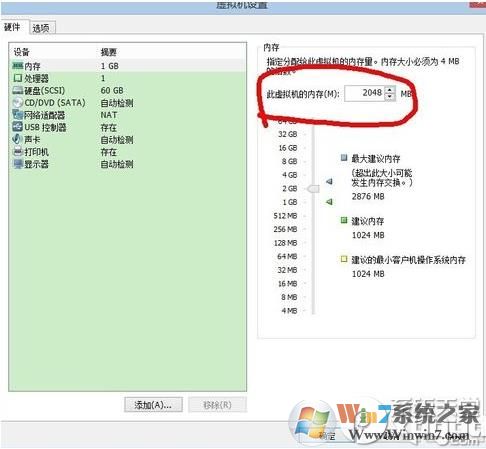Image resolution: width=486 pixels, height=449 pixels.
Task: Click the 4 GB mark on memory scale
Action: [289, 175]
